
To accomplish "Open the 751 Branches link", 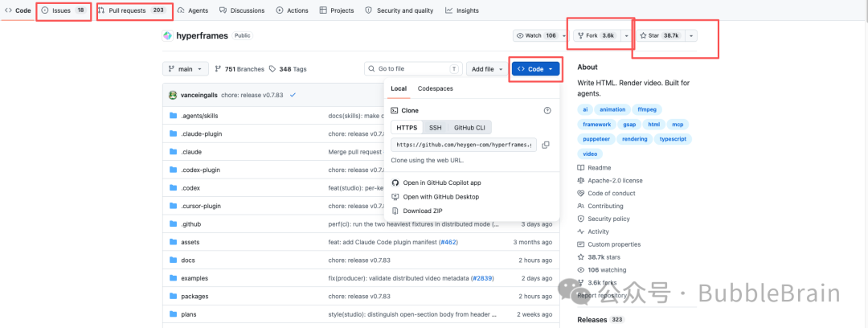I will (240, 69).
